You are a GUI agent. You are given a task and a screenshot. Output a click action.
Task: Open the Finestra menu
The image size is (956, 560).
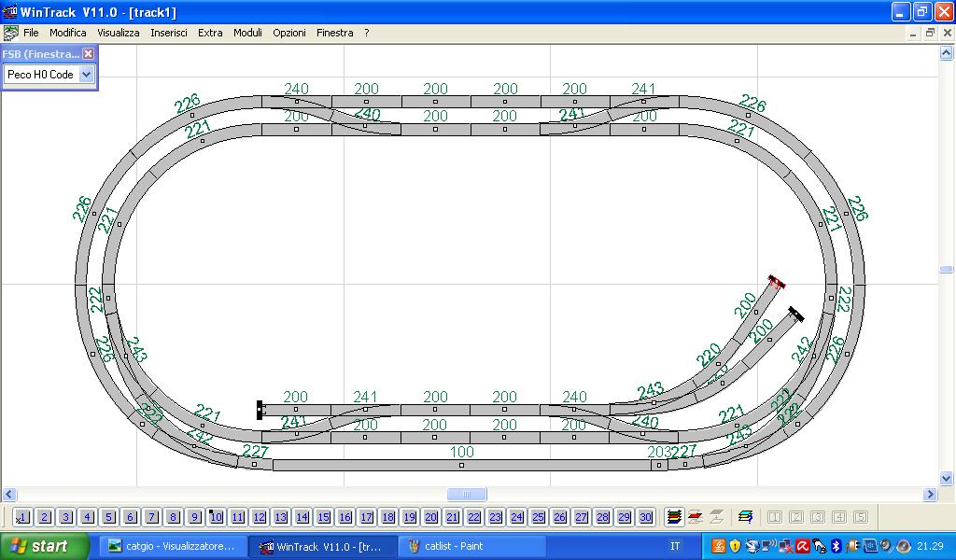335,33
